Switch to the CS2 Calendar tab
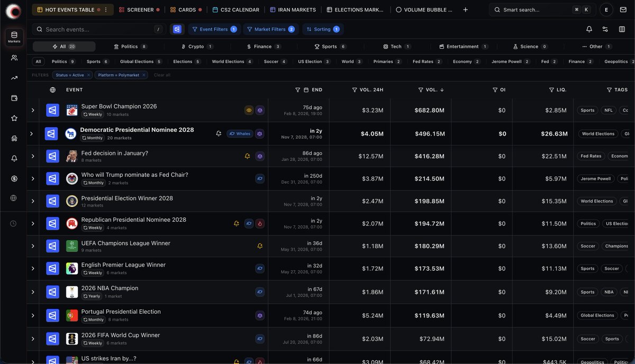Viewport: 635px width, 364px height. coord(236,10)
